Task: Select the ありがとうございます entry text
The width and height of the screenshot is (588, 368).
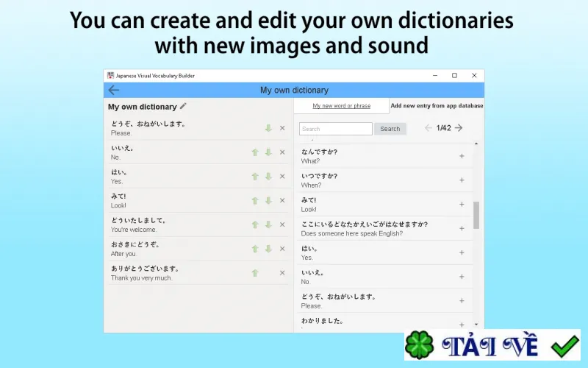Action: tap(145, 269)
